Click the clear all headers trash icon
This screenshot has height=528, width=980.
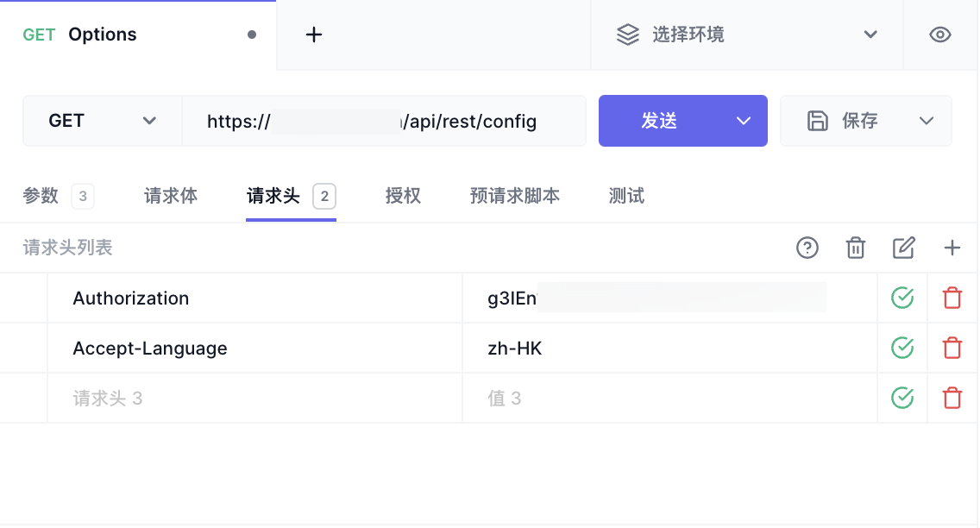coord(855,248)
